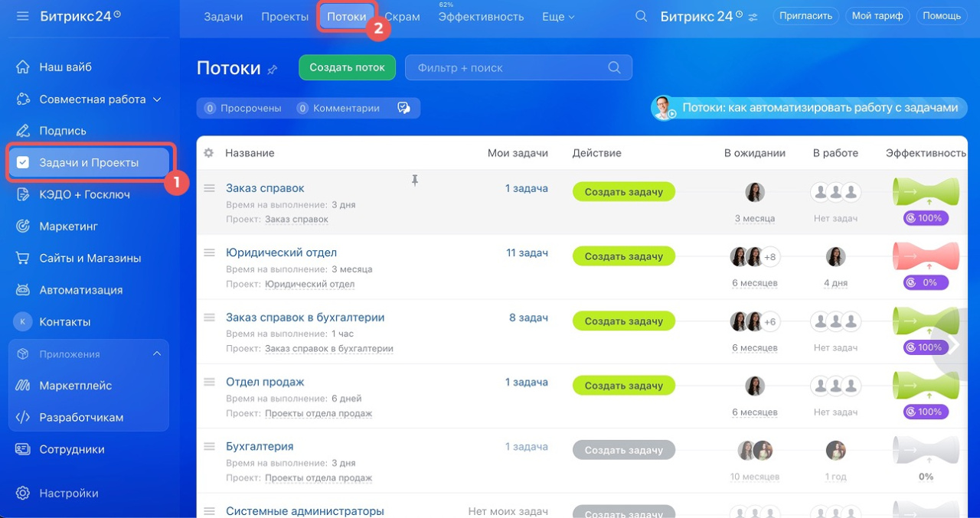
Task: Click the 4 дня in-work label
Action: point(835,283)
